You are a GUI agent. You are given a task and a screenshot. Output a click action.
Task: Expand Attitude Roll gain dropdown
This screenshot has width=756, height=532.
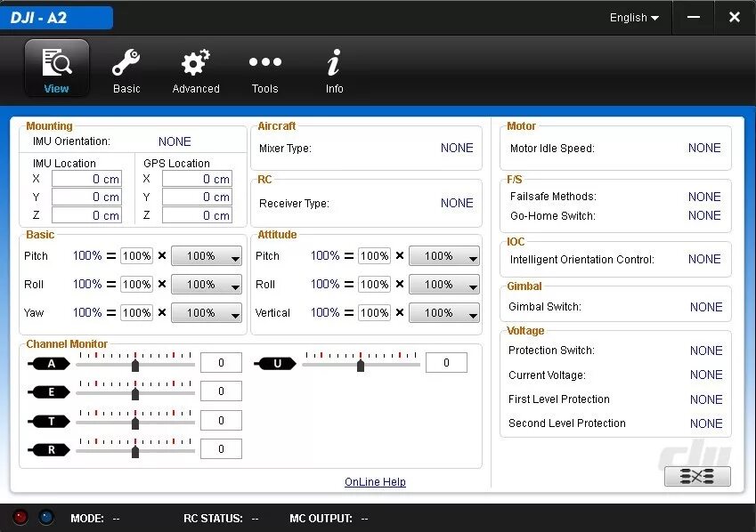pos(444,285)
